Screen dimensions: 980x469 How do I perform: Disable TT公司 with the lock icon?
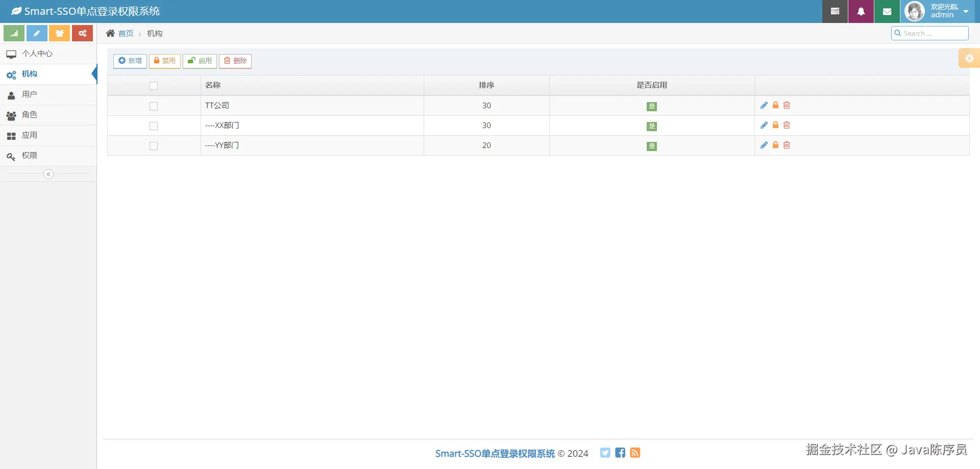775,105
